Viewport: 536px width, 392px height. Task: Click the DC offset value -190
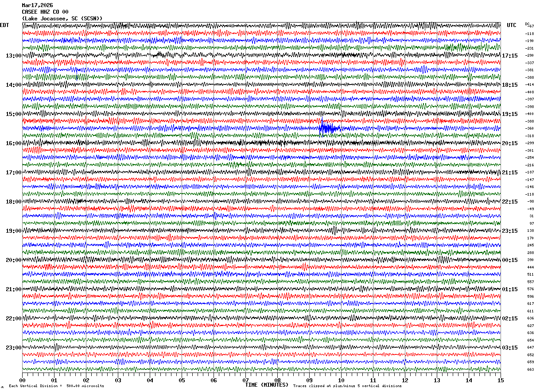(529, 41)
